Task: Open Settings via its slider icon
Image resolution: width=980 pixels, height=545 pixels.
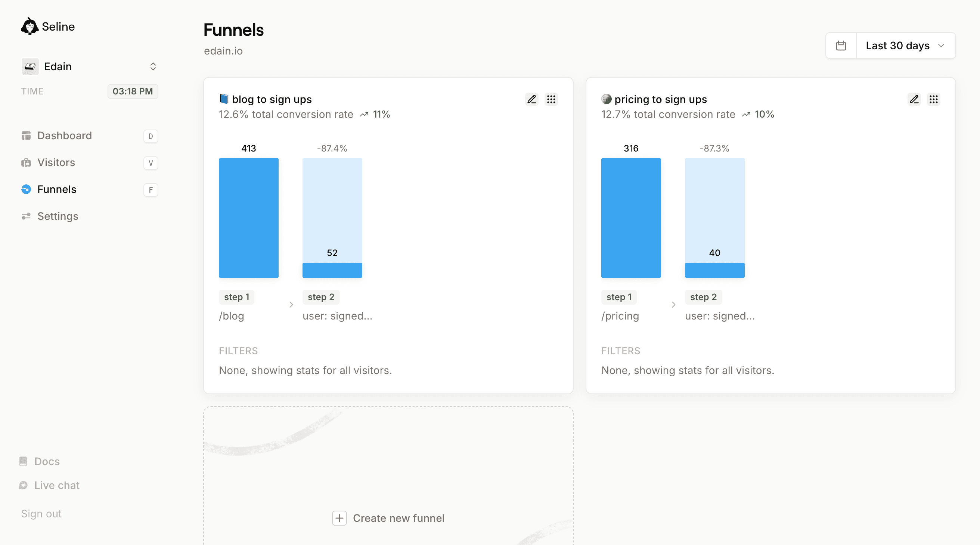Action: tap(25, 216)
